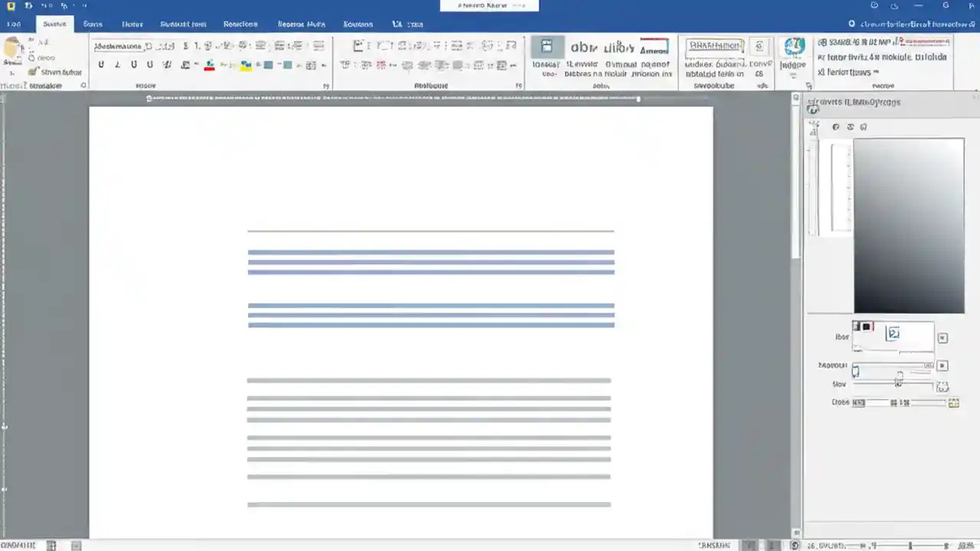Open the font size dropdown
This screenshot has height=551, width=980.
point(167,45)
